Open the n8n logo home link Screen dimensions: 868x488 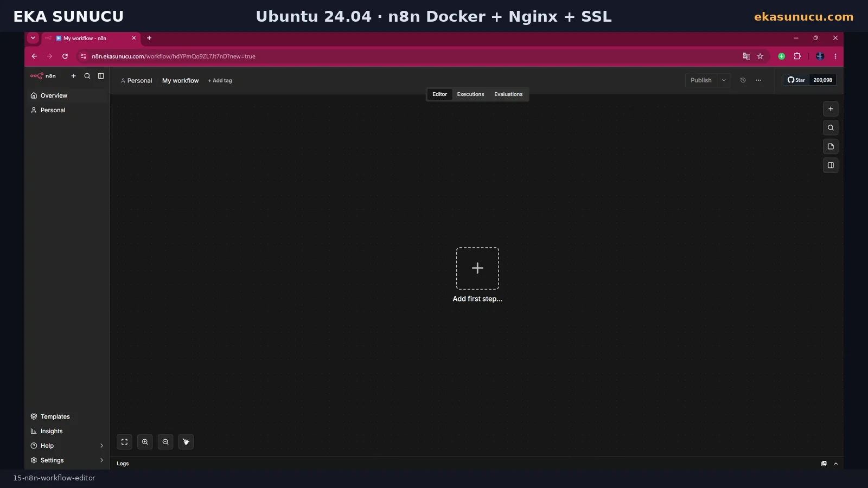click(x=43, y=76)
